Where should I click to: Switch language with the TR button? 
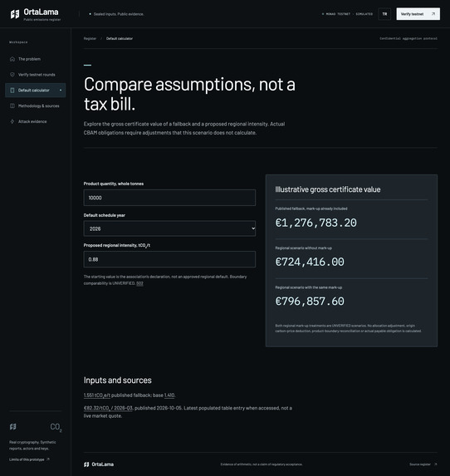click(x=384, y=14)
